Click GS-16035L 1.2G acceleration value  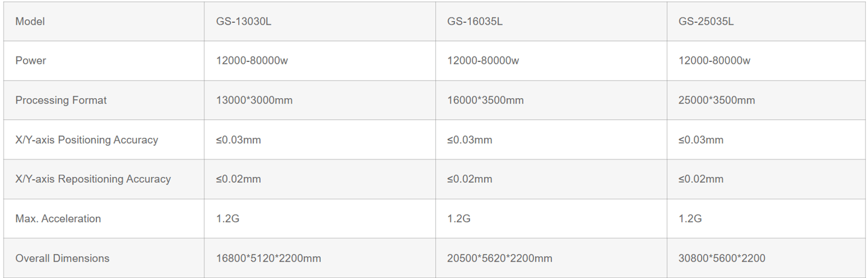(x=459, y=218)
